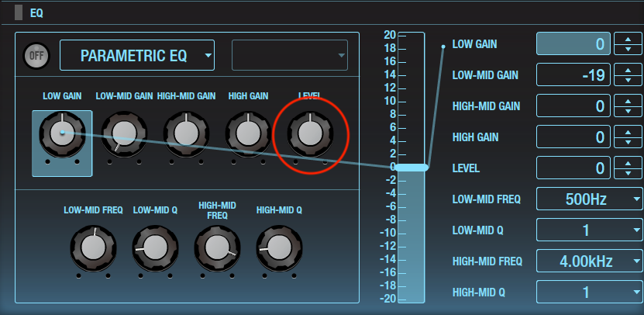The width and height of the screenshot is (644, 315).
Task: Open the PARAMETRIC EQ type dropdown
Action: pos(137,55)
